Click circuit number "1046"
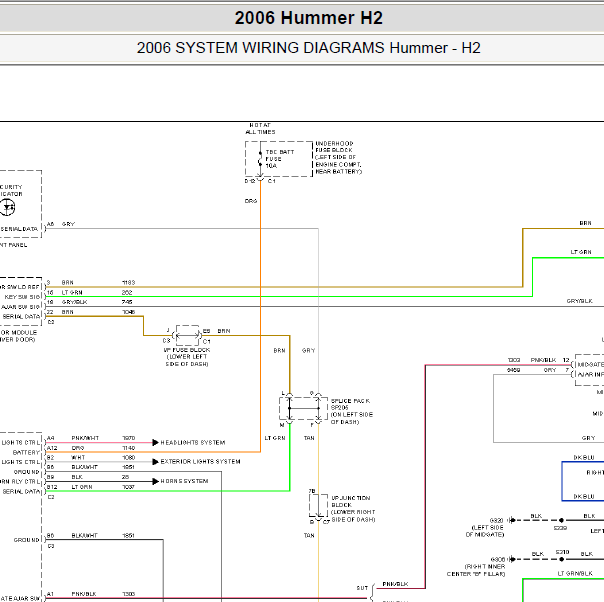This screenshot has width=604, height=602. coord(129,312)
